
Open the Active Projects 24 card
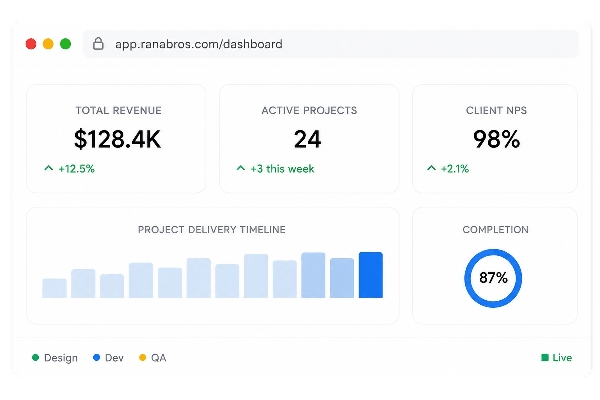(309, 139)
